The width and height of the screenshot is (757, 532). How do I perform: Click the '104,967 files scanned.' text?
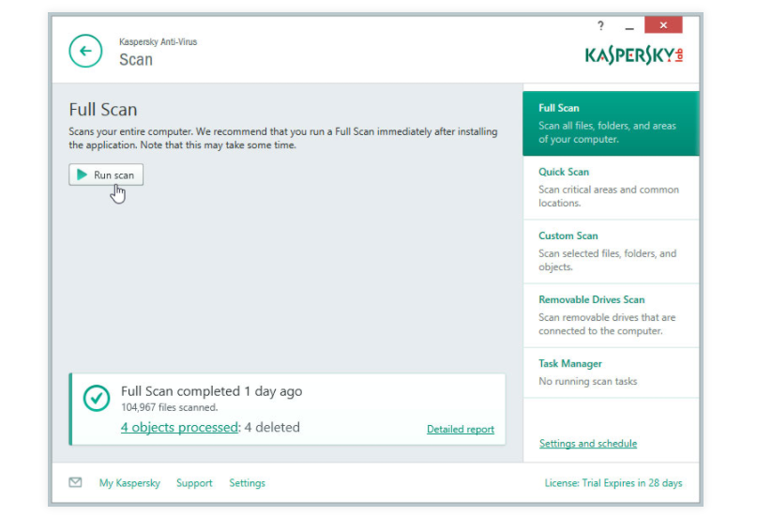coord(170,407)
